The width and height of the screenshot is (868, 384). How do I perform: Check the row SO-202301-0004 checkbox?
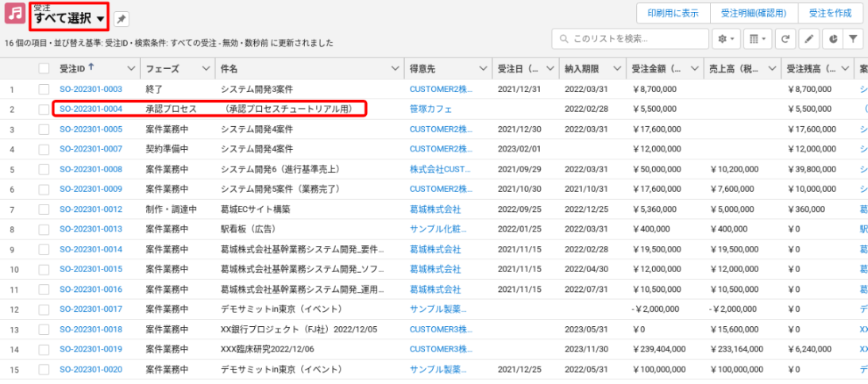[44, 109]
